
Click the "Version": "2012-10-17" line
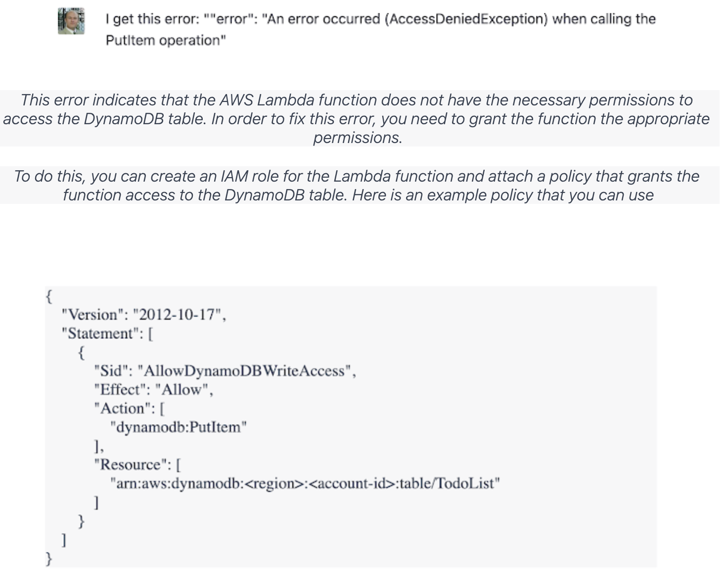[144, 314]
